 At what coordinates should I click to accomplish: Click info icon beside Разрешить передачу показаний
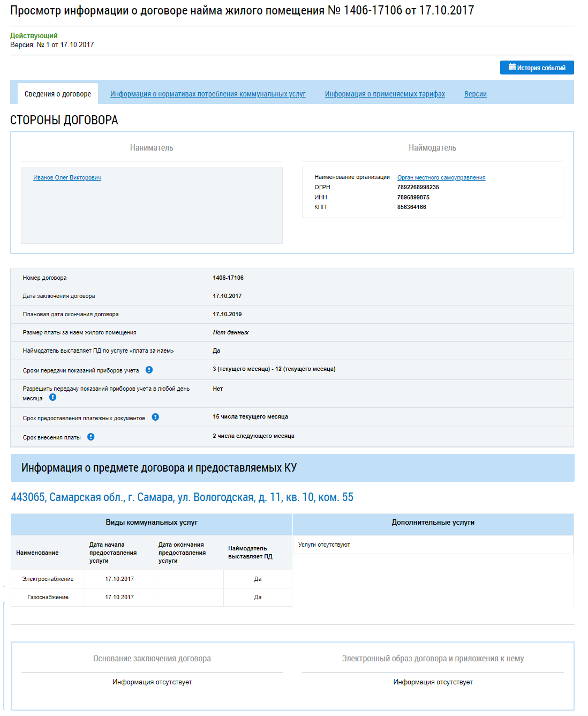(x=52, y=397)
